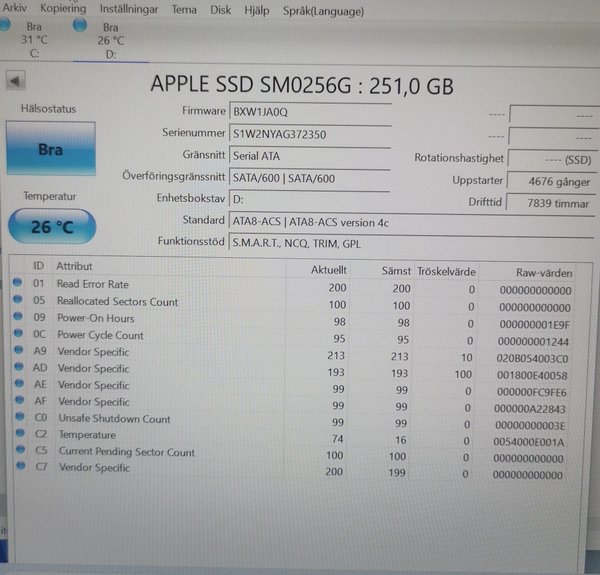Click the status circle beside Reallocated Sectors Count

point(17,301)
